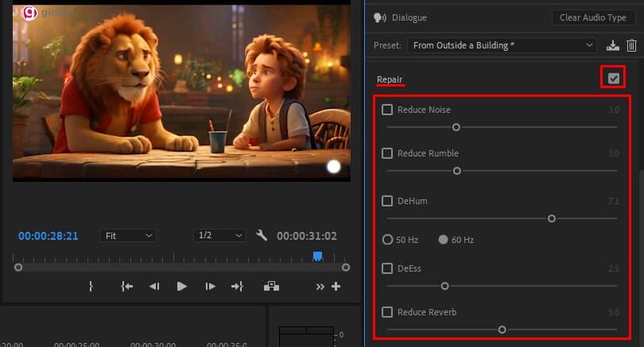Screen dimensions: 644x347
Task: Step forward one frame
Action: pos(210,287)
